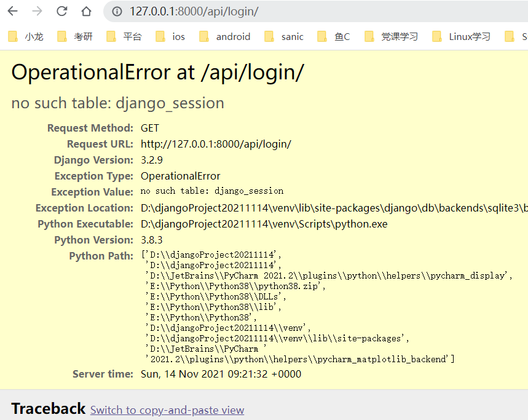The image size is (528, 420).
Task: Click the OperationalError at /api/login/ heading
Action: (x=157, y=72)
